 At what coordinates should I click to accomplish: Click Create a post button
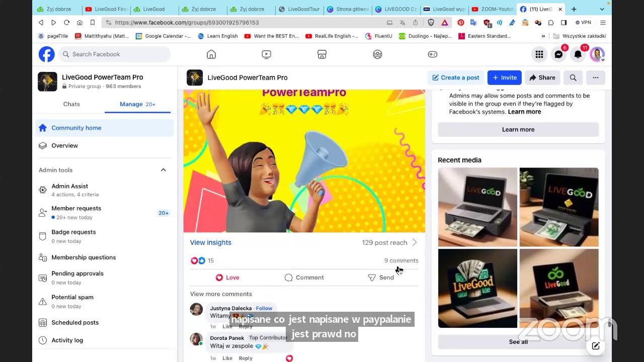[x=456, y=77]
